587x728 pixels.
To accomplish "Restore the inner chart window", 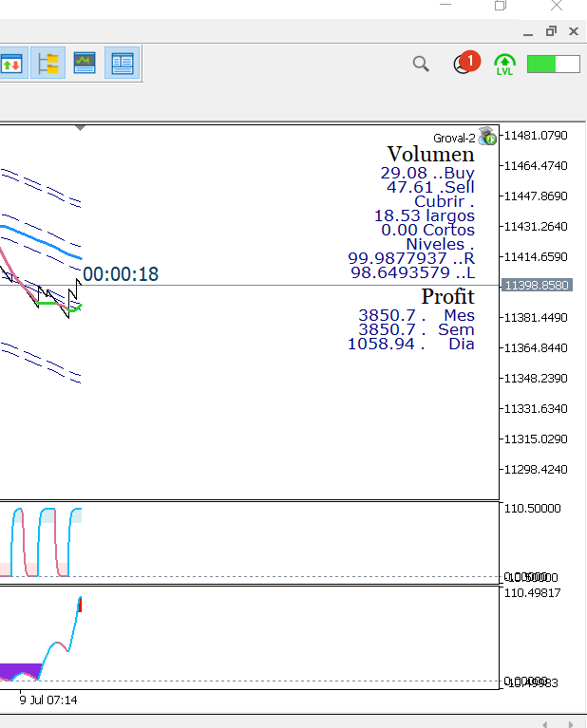I will [551, 31].
